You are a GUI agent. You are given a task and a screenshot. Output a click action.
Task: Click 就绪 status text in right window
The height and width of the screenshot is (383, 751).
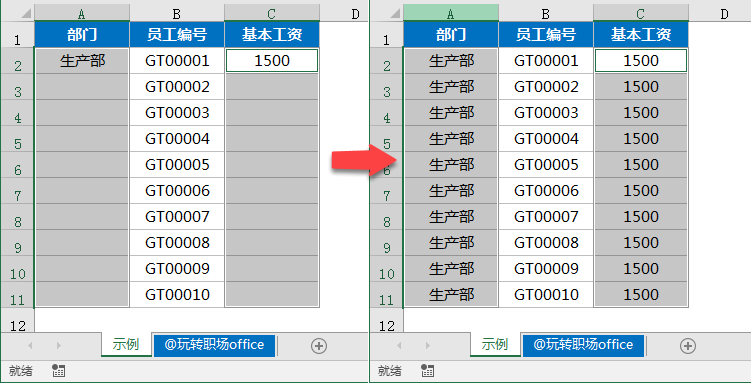pos(389,371)
